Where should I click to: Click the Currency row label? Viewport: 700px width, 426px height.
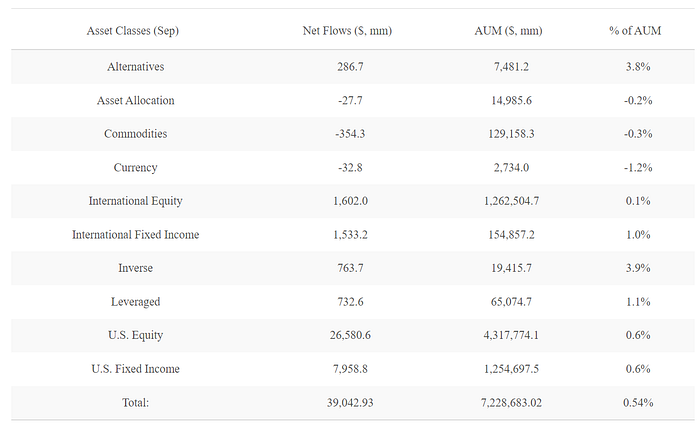136,168
